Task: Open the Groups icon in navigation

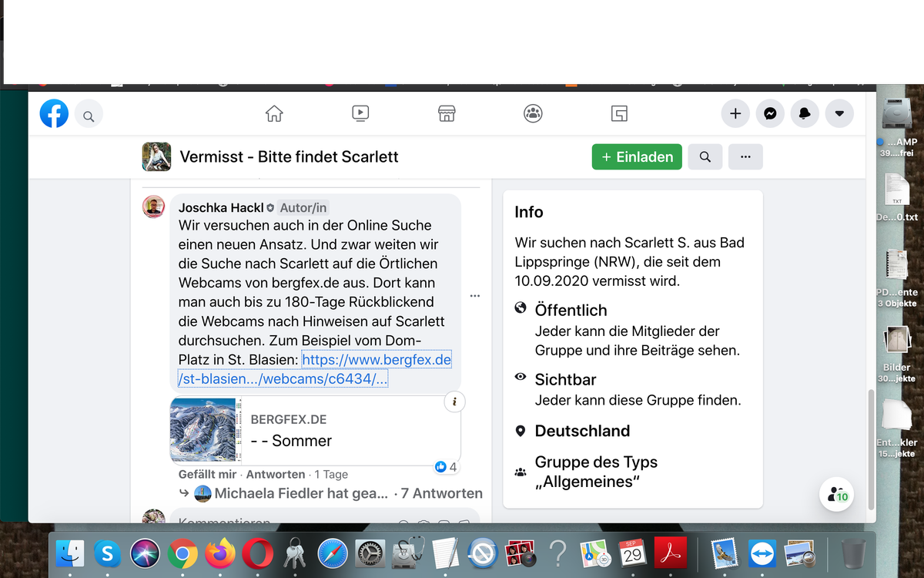Action: pos(533,114)
